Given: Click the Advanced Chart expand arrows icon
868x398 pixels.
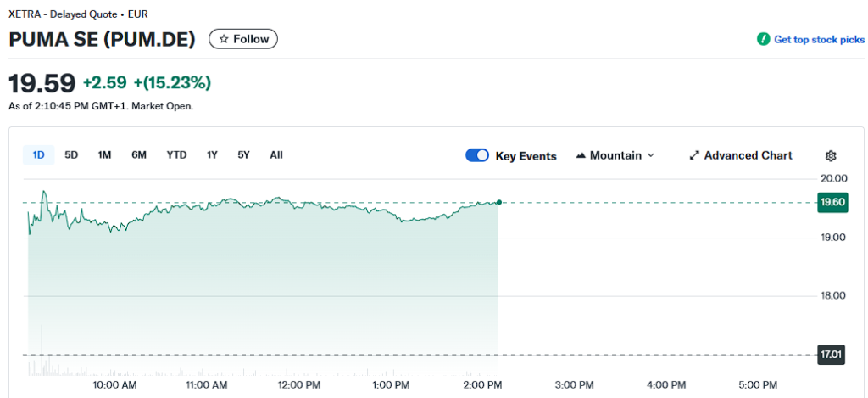Looking at the screenshot, I should click(x=694, y=155).
